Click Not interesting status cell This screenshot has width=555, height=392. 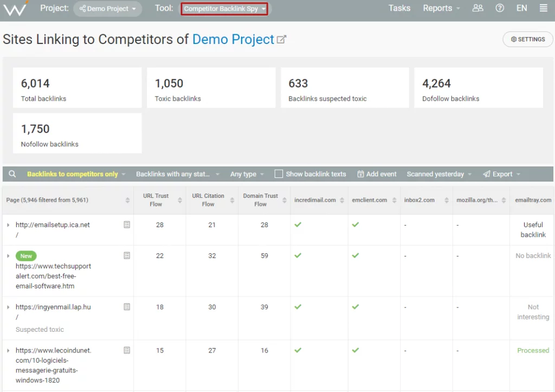(x=533, y=312)
